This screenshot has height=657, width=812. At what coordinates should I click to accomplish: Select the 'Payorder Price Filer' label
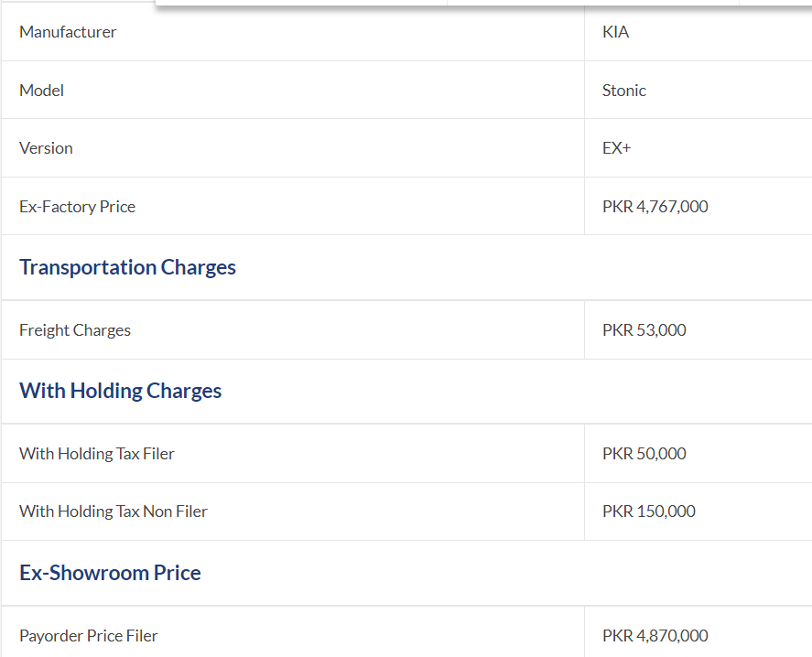tap(89, 636)
